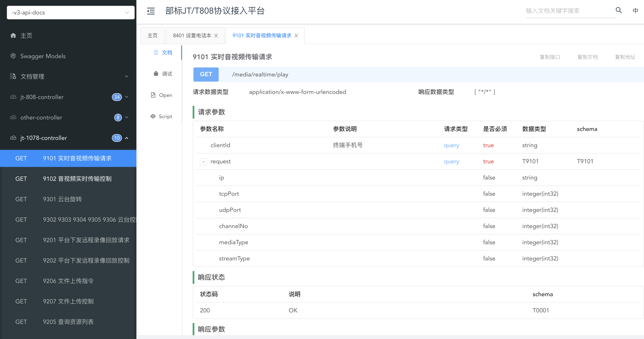Click the cube icon next to Script

point(153,116)
